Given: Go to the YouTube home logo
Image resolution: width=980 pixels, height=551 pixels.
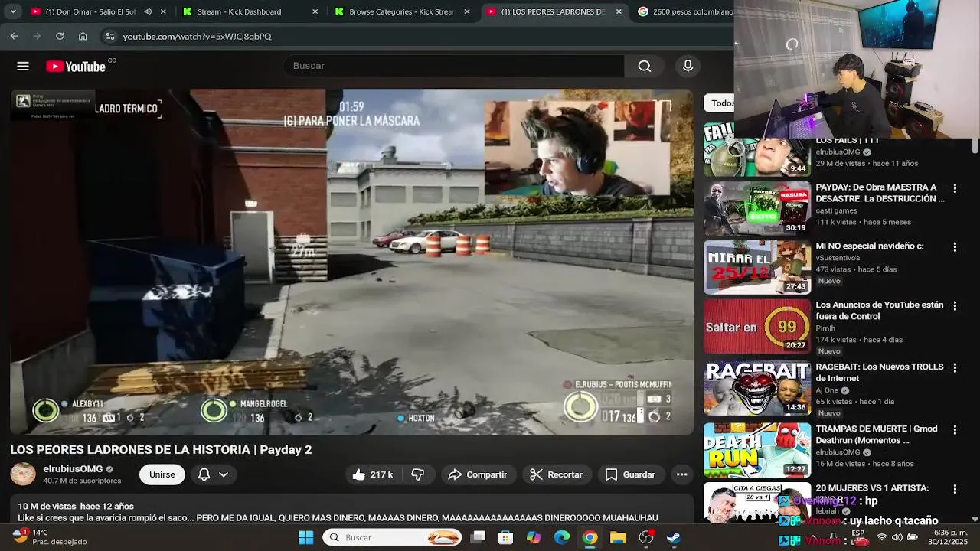Looking at the screenshot, I should point(76,67).
